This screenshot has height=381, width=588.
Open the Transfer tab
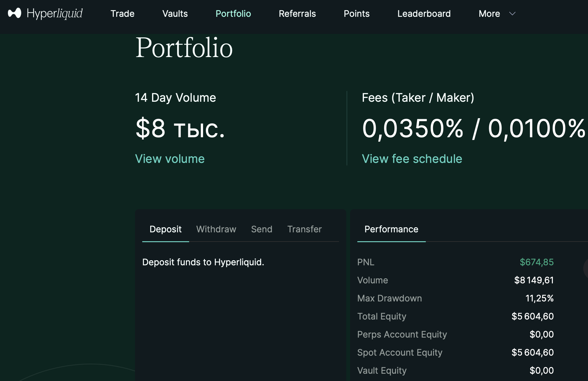click(x=304, y=229)
